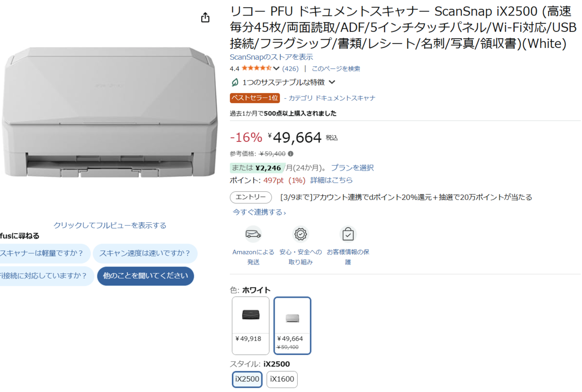Viewport: 582px width, 392px height.
Task: Click the 他のことを聞いてください button
Action: [145, 276]
